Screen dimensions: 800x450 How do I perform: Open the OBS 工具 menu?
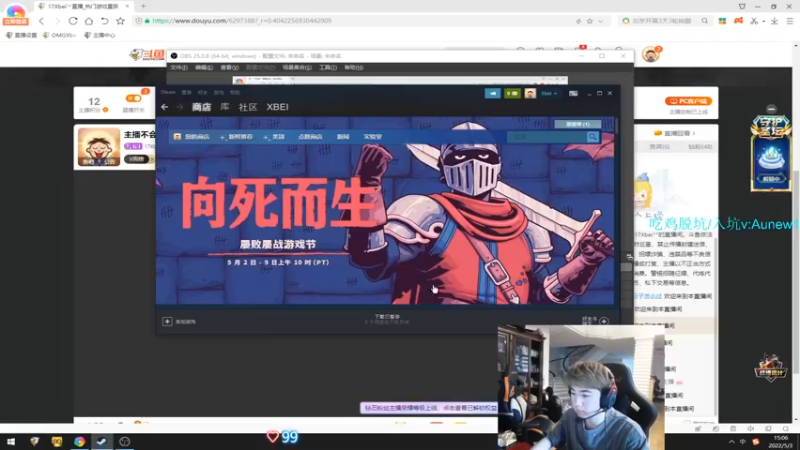point(328,67)
